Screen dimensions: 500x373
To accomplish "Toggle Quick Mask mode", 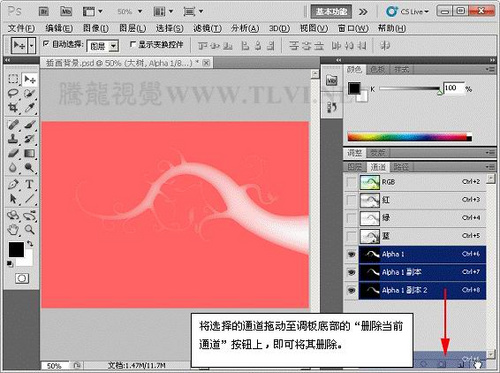I will click(x=22, y=278).
